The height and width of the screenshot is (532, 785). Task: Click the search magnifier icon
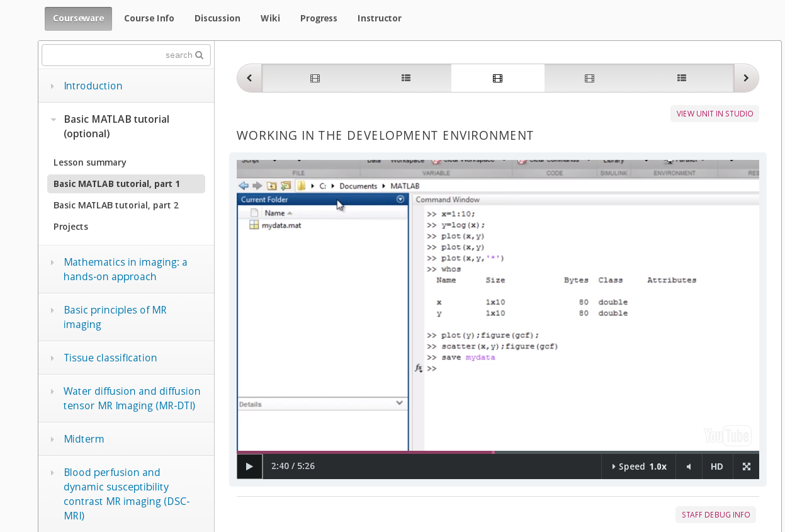[x=200, y=55]
